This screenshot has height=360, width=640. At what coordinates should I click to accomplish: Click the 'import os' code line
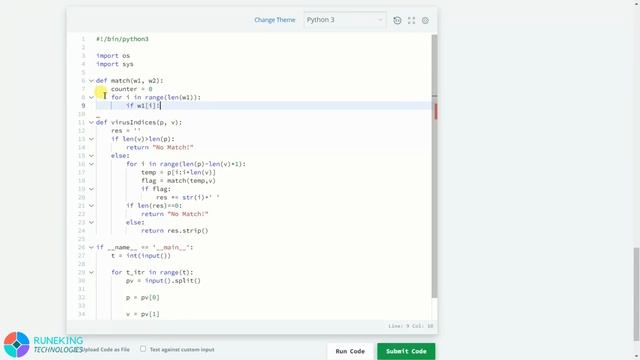113,56
